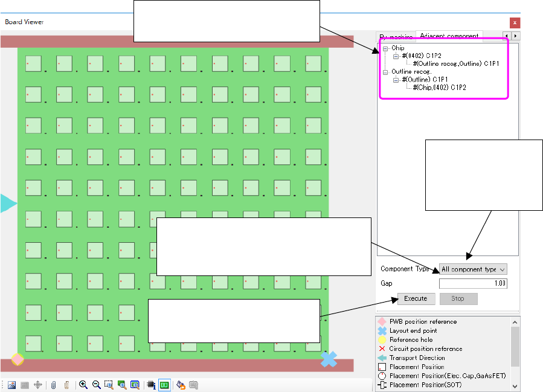Click the green board zoom icon

point(122,385)
